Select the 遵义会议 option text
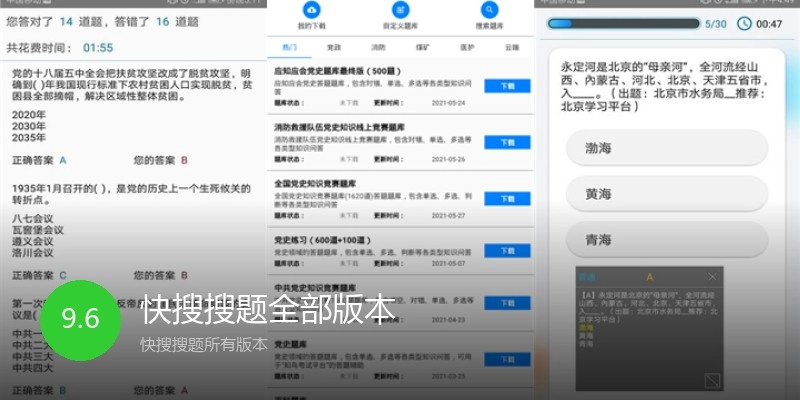Screen dimensions: 800x400 click(33, 241)
